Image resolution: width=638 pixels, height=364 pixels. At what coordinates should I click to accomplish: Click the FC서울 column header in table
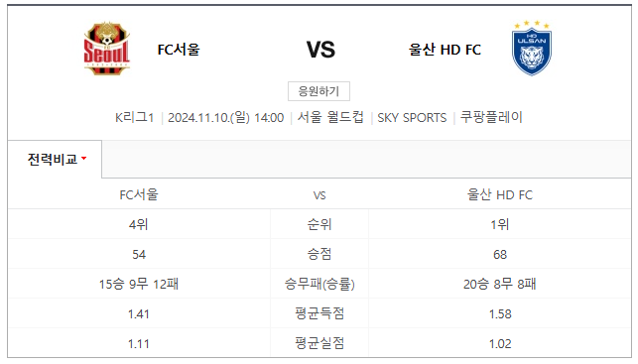pos(139,194)
